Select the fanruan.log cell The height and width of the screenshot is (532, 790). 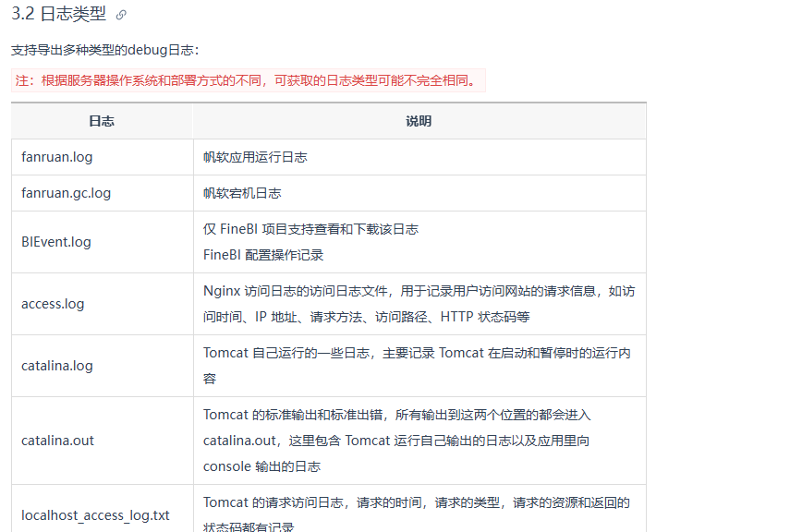103,157
